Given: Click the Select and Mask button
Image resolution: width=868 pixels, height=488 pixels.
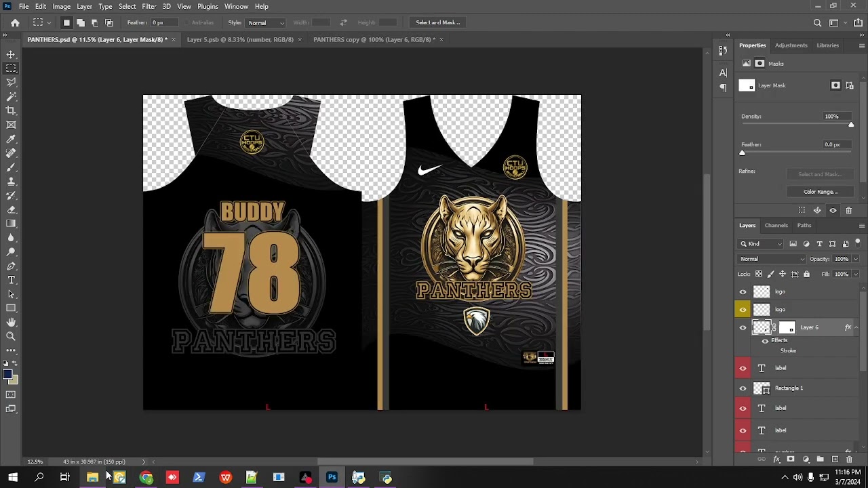Looking at the screenshot, I should point(437,22).
